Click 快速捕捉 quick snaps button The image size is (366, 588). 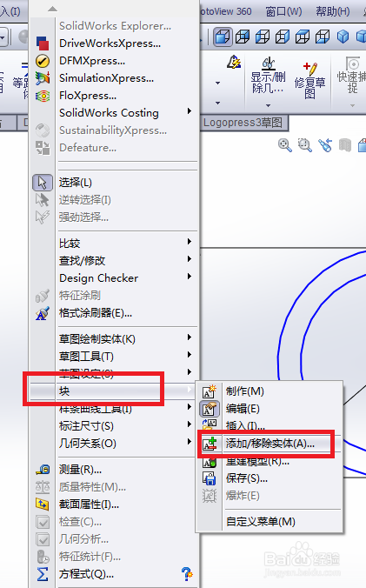pos(352,75)
